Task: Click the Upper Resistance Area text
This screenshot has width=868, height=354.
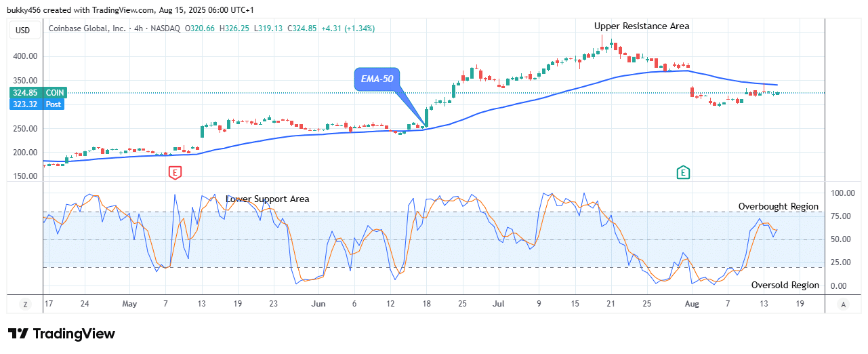Action: pyautogui.click(x=642, y=26)
